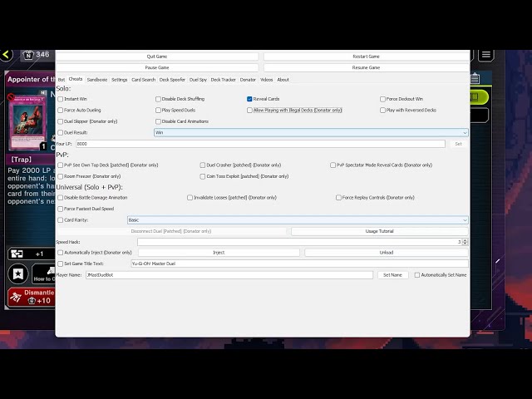Enable Force Deckout Win checkbox
Viewport: 532px width, 399px height.
click(x=382, y=99)
